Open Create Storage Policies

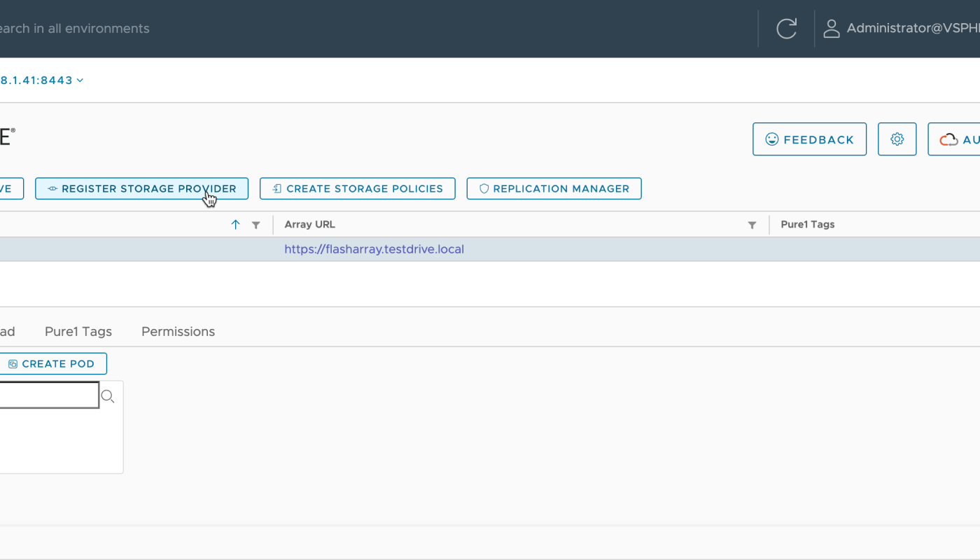pyautogui.click(x=357, y=188)
